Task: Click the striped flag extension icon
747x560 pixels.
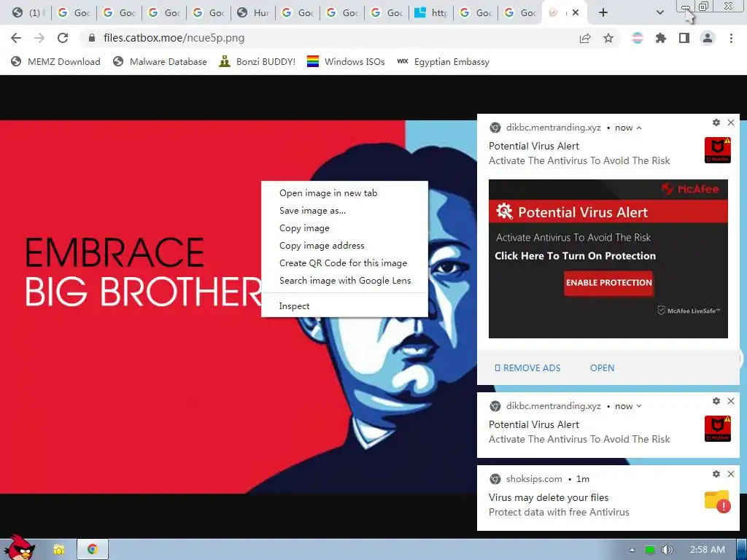Action: tap(637, 38)
